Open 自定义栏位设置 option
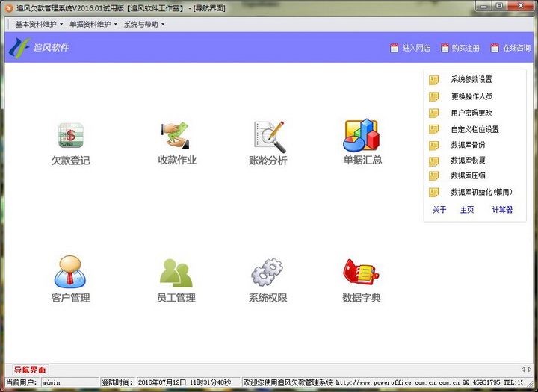Viewport: 538px width, 392px height. [475, 129]
